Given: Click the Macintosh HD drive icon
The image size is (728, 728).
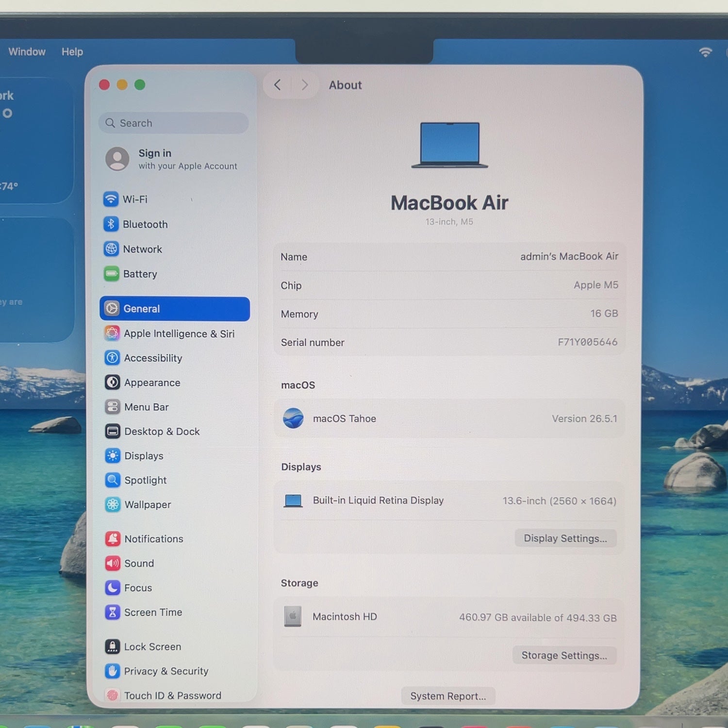Looking at the screenshot, I should pos(293,616).
